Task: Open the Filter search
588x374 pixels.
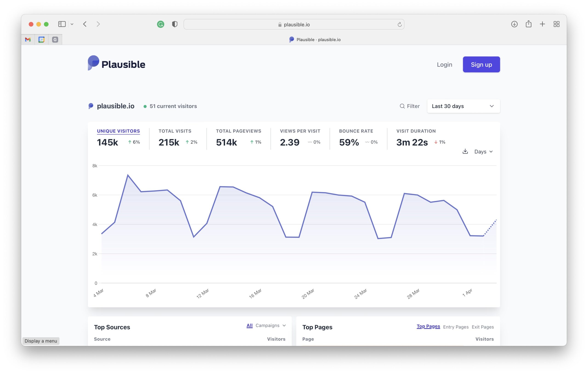Action: coord(410,106)
